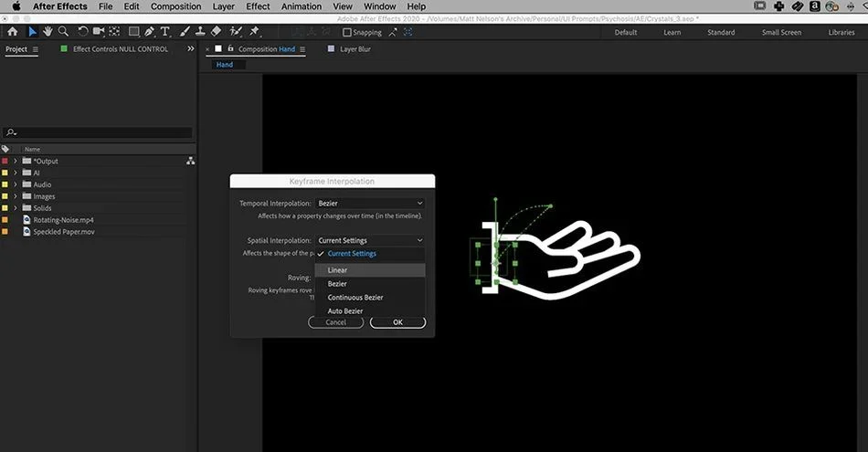Open the Animation menu
Viewport: 868px width, 452px height.
[302, 6]
